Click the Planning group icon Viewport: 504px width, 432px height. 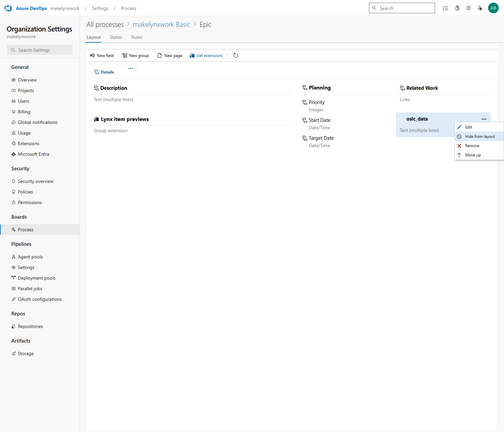(305, 88)
